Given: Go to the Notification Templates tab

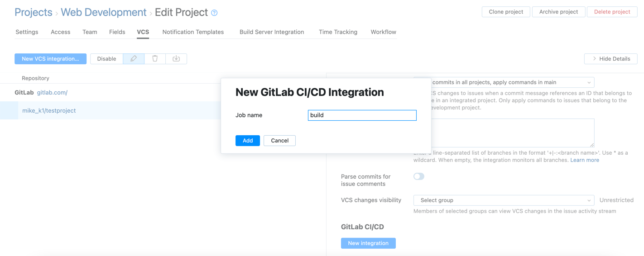Looking at the screenshot, I should (x=193, y=32).
